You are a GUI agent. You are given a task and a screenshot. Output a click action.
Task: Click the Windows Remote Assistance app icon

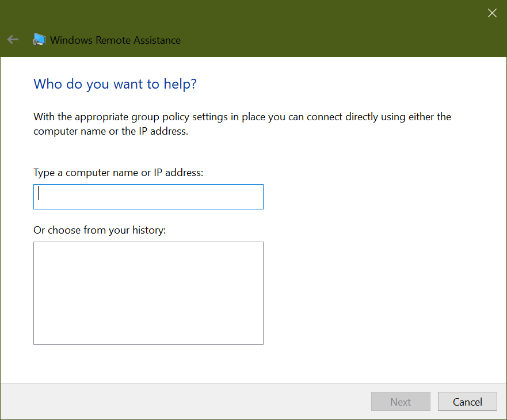tap(39, 40)
